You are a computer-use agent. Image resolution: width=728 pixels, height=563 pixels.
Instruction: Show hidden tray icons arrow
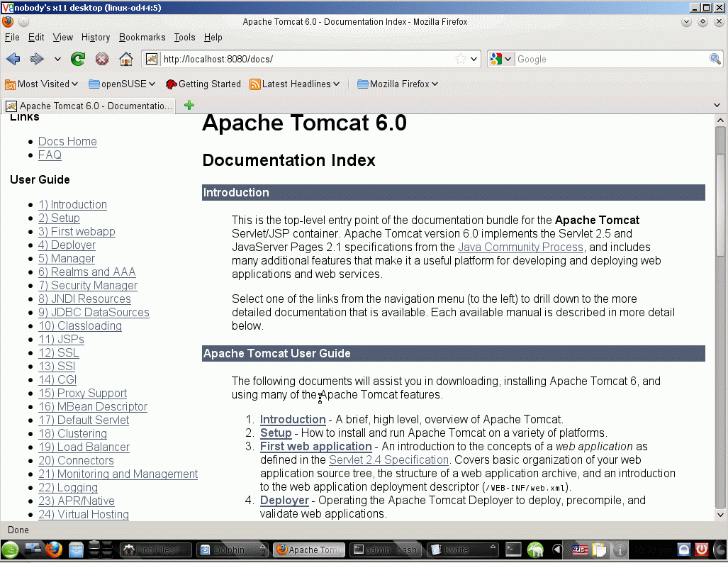point(556,550)
